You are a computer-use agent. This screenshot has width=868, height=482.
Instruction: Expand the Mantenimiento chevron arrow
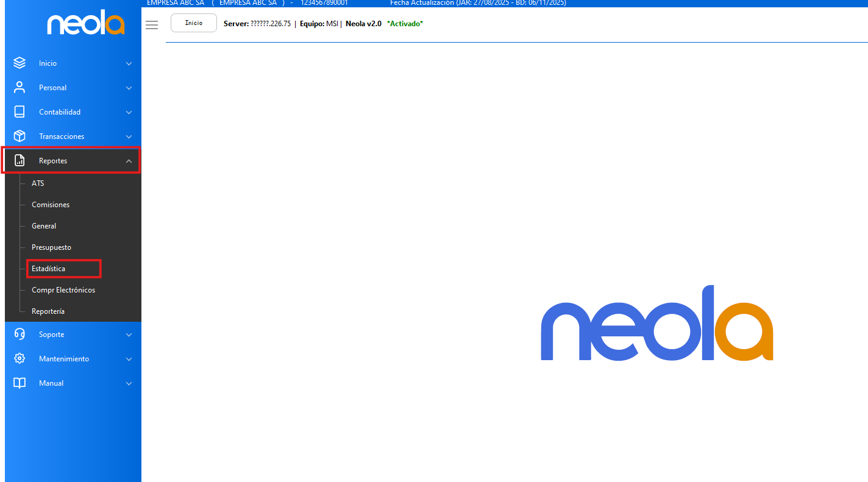pyautogui.click(x=129, y=359)
